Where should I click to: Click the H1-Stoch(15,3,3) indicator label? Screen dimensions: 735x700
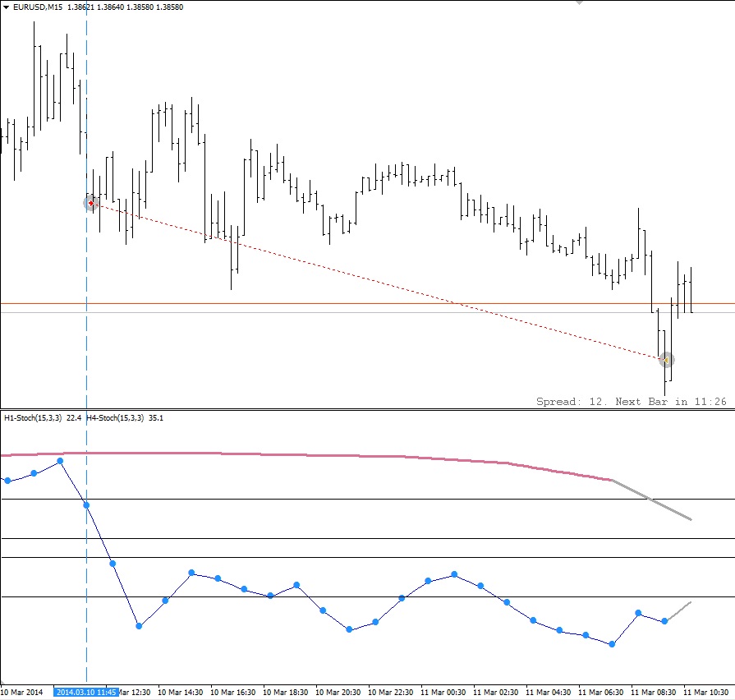[x=33, y=417]
